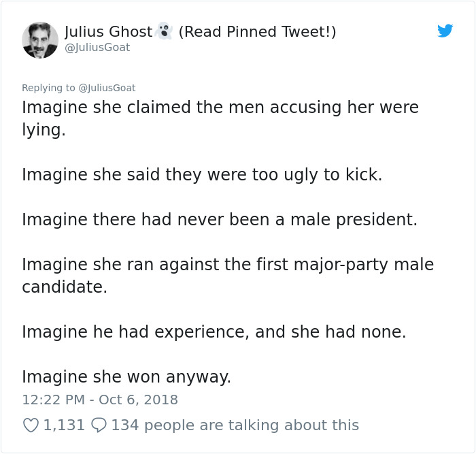Click the word "candidate." in the tweet

tap(65, 287)
